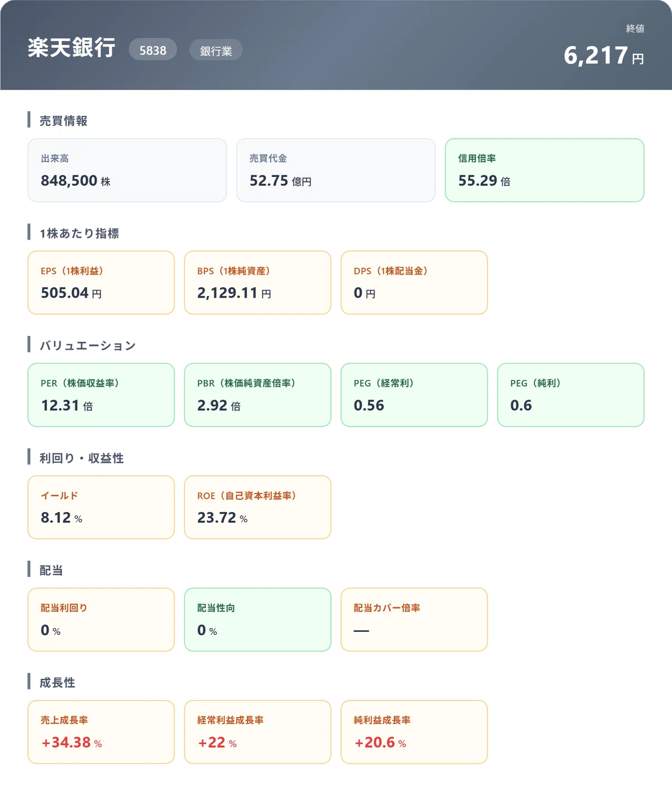This screenshot has height=792, width=672.
Task: Click the DPS（1株配当金）label
Action: point(391,271)
